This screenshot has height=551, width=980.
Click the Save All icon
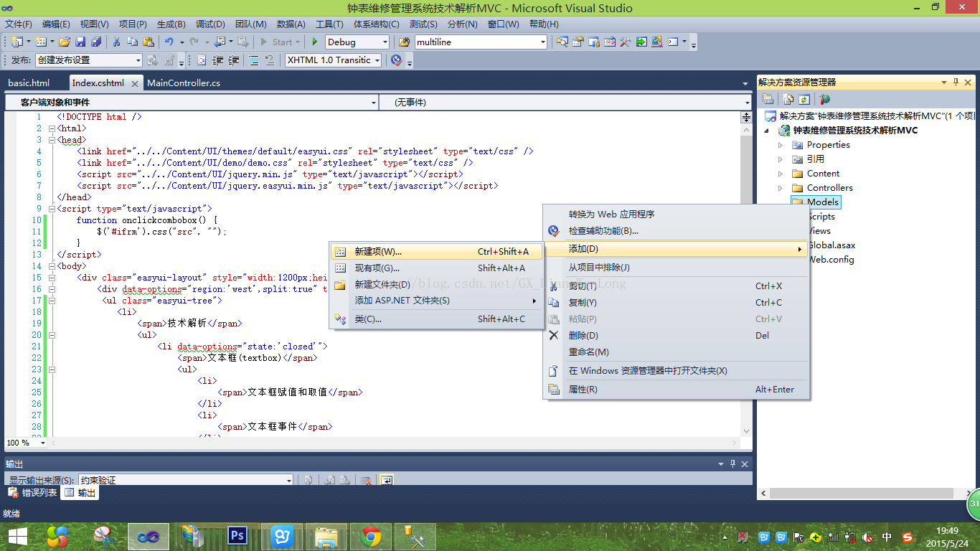tap(96, 42)
